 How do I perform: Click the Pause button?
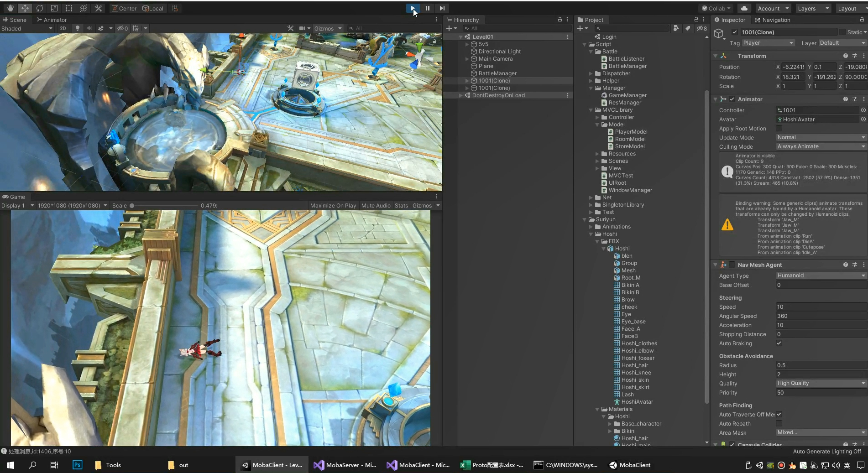[427, 8]
